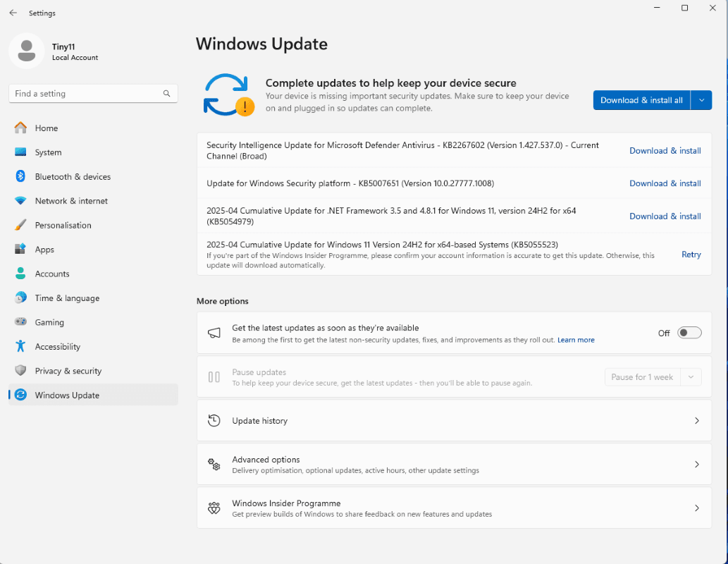Click the Learn more link

tap(576, 340)
